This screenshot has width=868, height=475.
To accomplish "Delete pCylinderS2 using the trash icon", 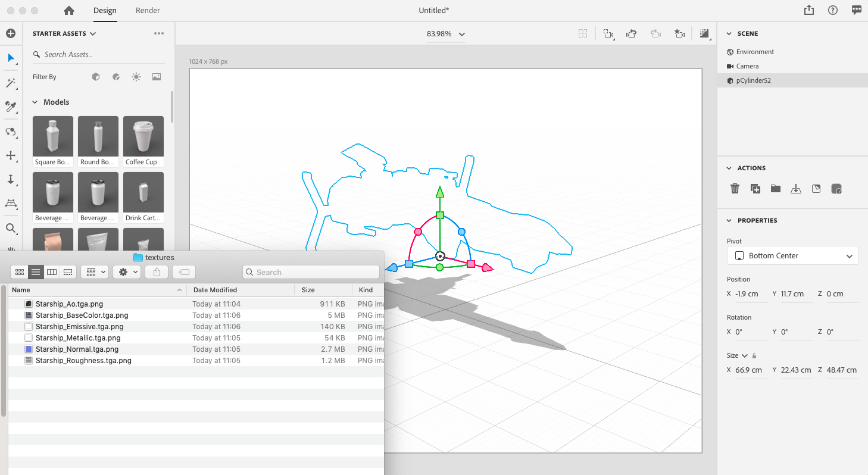I will (735, 188).
